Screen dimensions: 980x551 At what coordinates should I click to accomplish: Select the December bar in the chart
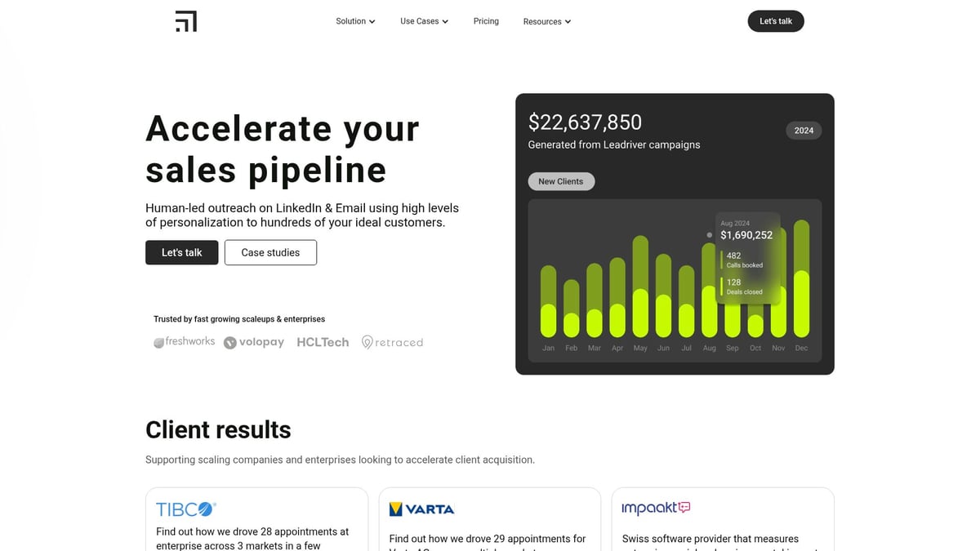pos(801,278)
